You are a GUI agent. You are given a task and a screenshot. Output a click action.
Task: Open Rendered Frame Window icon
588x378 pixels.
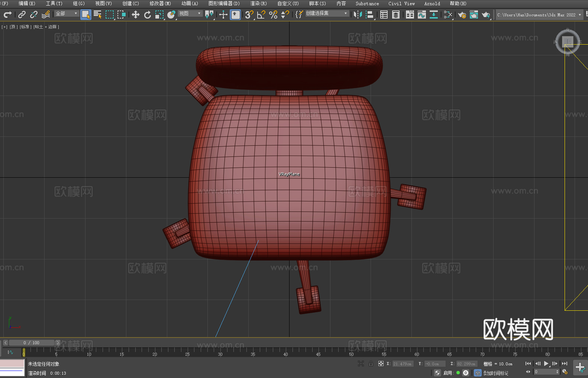pos(474,14)
